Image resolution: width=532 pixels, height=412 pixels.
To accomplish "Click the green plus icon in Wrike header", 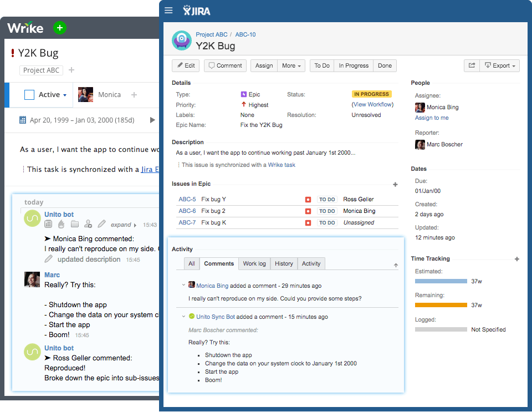I will [59, 27].
